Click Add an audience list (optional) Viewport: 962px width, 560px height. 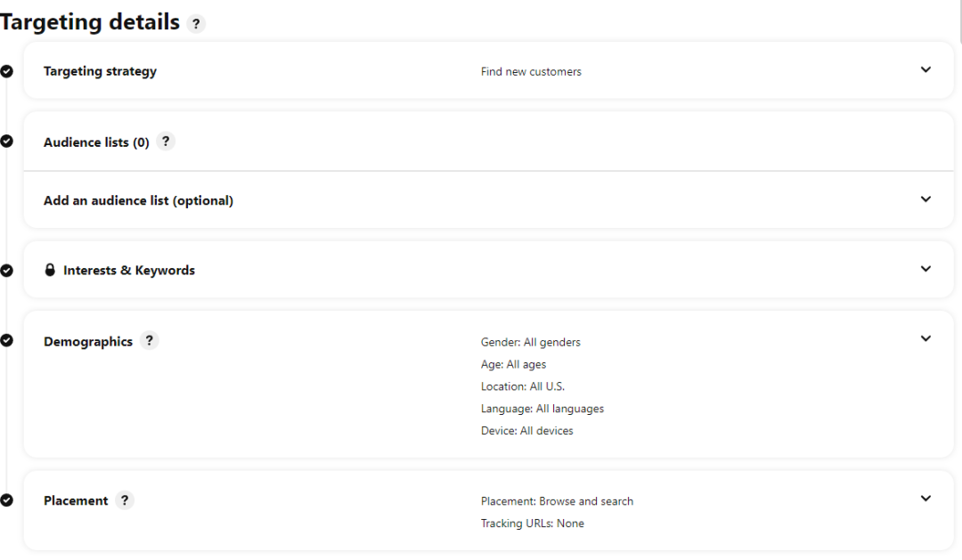coord(138,200)
